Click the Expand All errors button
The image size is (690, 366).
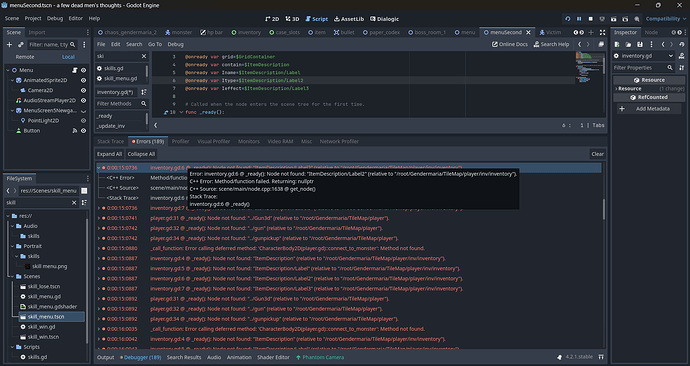pyautogui.click(x=109, y=154)
